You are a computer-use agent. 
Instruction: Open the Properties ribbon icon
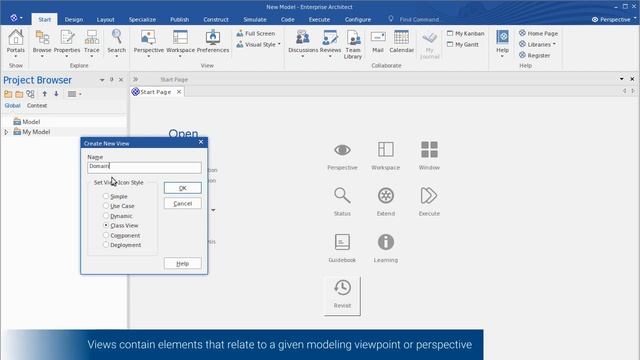[x=67, y=42]
